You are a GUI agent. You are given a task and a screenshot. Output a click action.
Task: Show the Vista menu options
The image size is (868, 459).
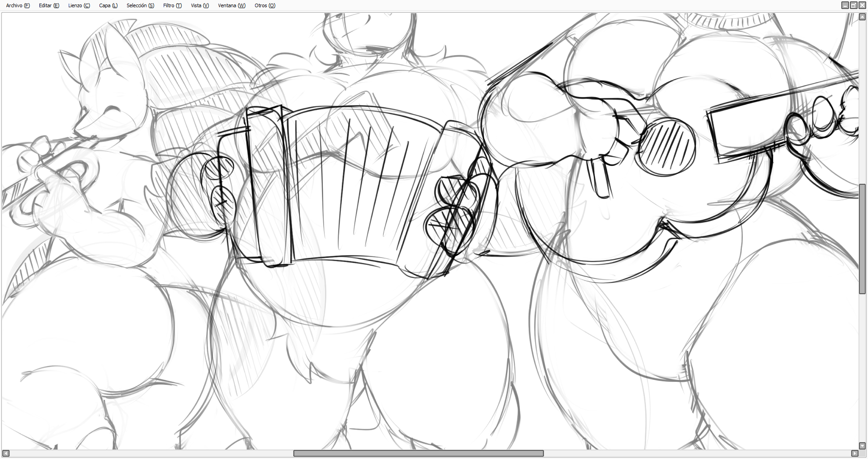(x=200, y=5)
